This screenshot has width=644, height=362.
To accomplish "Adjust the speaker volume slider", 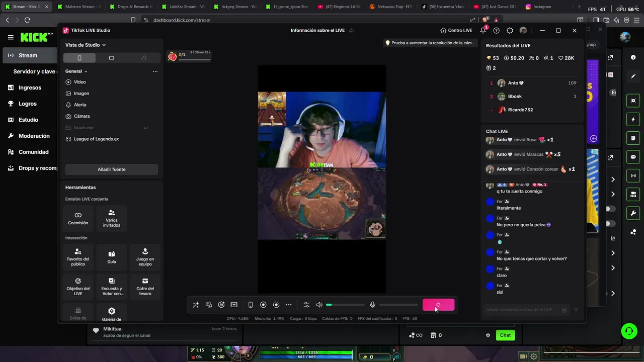I will tap(345, 305).
